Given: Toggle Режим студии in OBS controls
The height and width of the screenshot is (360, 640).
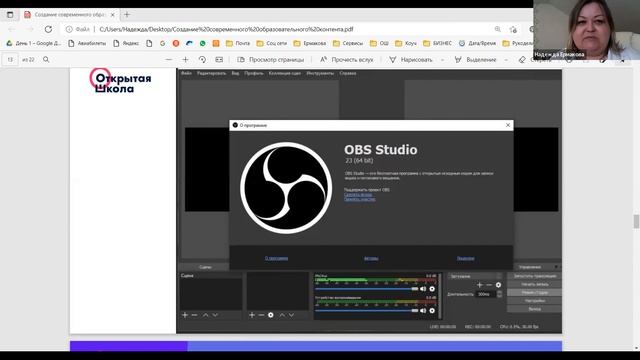Looking at the screenshot, I should (x=534, y=293).
